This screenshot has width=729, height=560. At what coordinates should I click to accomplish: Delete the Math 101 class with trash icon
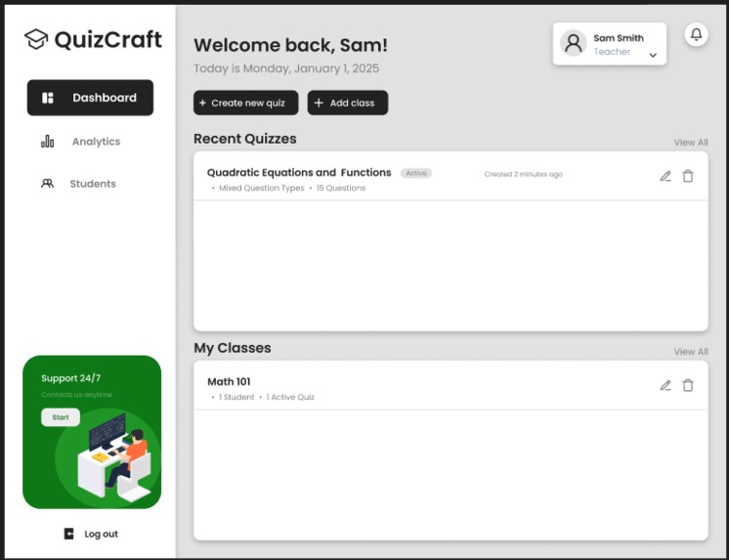688,386
